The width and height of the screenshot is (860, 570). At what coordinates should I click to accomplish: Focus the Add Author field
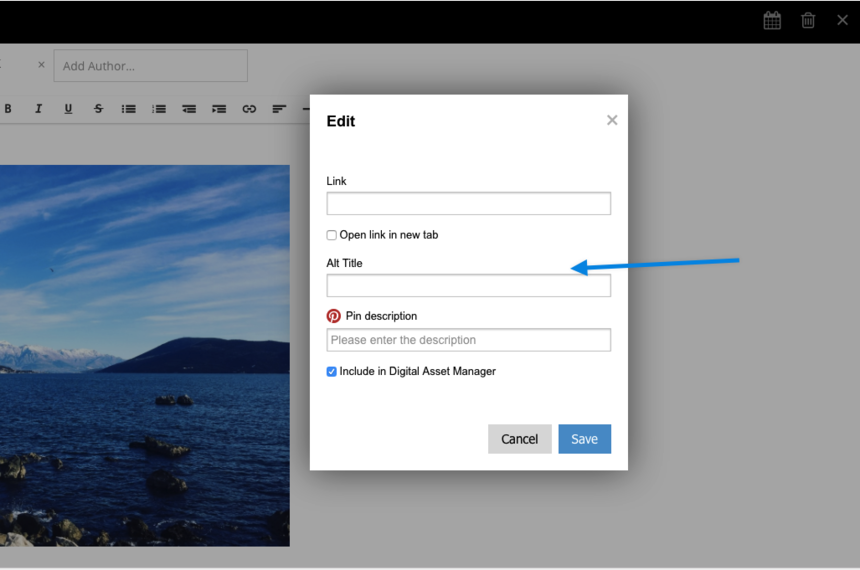click(150, 66)
